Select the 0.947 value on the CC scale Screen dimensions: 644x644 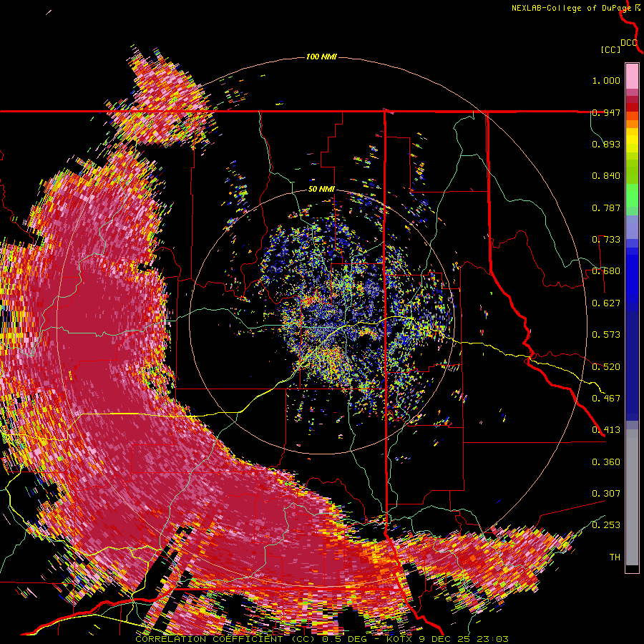point(606,112)
